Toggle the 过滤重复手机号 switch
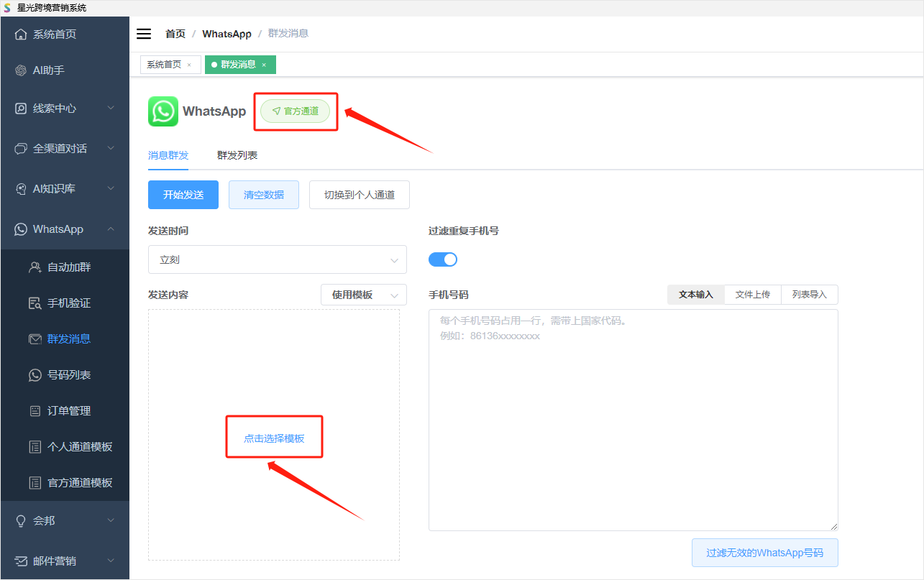924x580 pixels. [x=443, y=259]
